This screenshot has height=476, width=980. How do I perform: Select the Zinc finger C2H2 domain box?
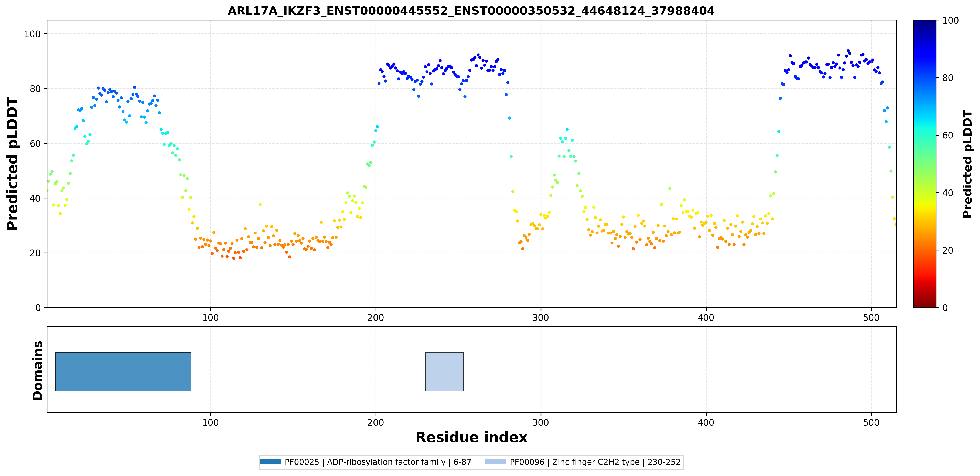click(x=444, y=371)
